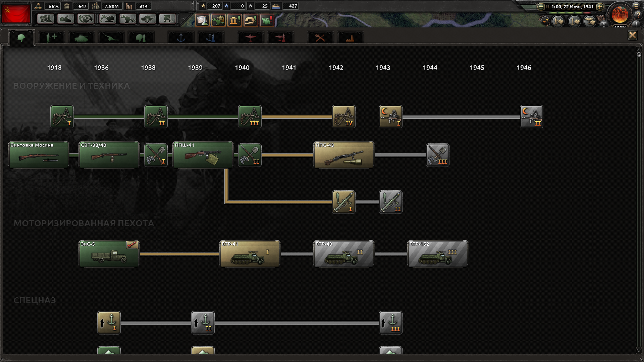This screenshot has width=644, height=362.
Task: Select the СВТ-38/40 rifle technology
Action: click(109, 155)
